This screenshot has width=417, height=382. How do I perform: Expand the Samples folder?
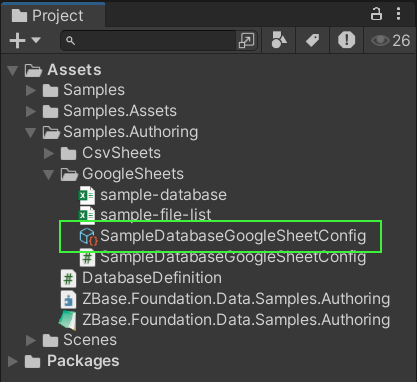coord(31,90)
